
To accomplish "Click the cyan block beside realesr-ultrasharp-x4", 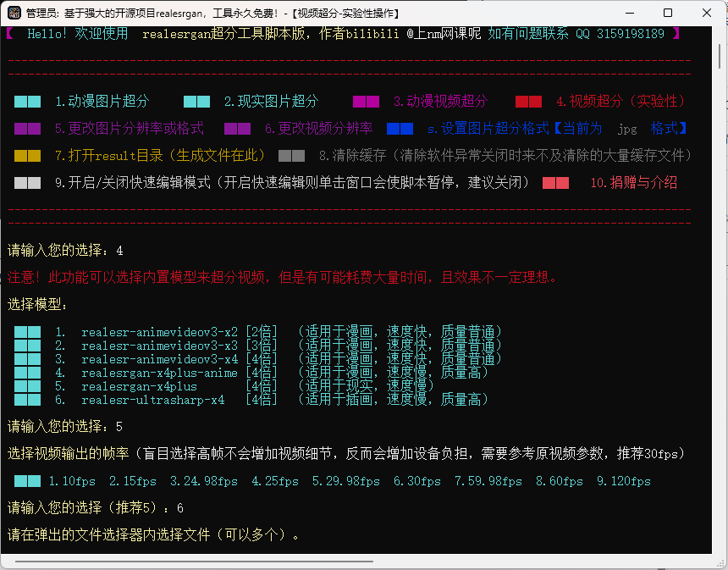I will pyautogui.click(x=27, y=399).
